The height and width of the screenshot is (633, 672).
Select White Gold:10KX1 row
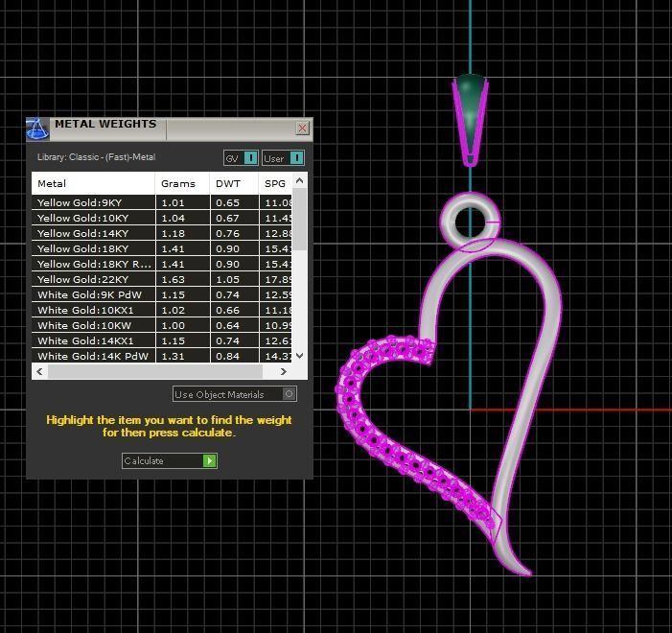pyautogui.click(x=162, y=310)
